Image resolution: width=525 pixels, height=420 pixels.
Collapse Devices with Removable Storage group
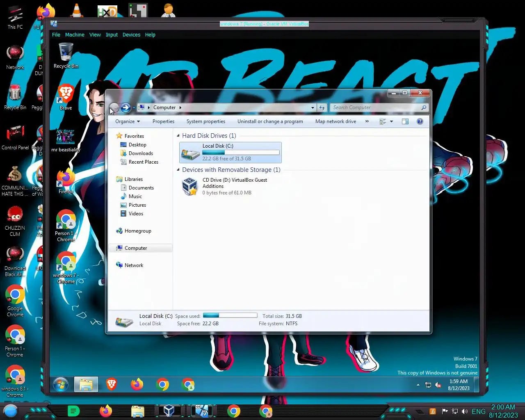(x=178, y=170)
